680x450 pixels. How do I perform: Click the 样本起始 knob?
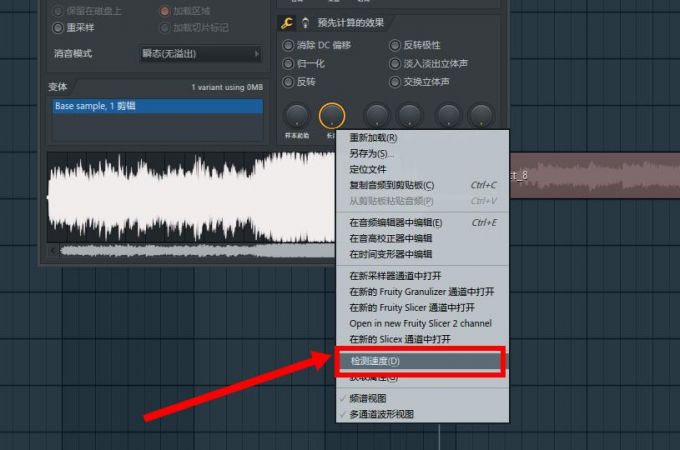coord(297,116)
